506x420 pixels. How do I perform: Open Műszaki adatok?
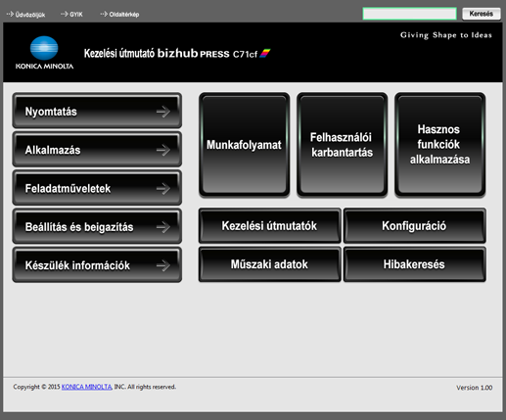[x=269, y=264]
